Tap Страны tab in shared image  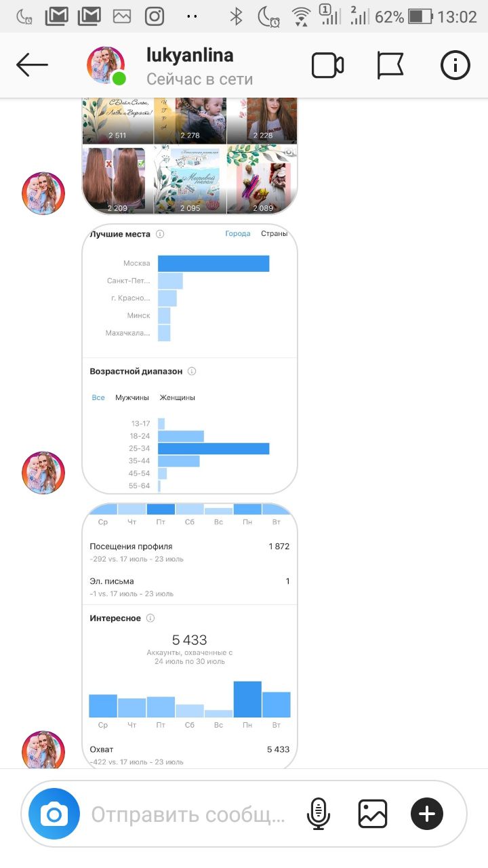click(x=274, y=233)
